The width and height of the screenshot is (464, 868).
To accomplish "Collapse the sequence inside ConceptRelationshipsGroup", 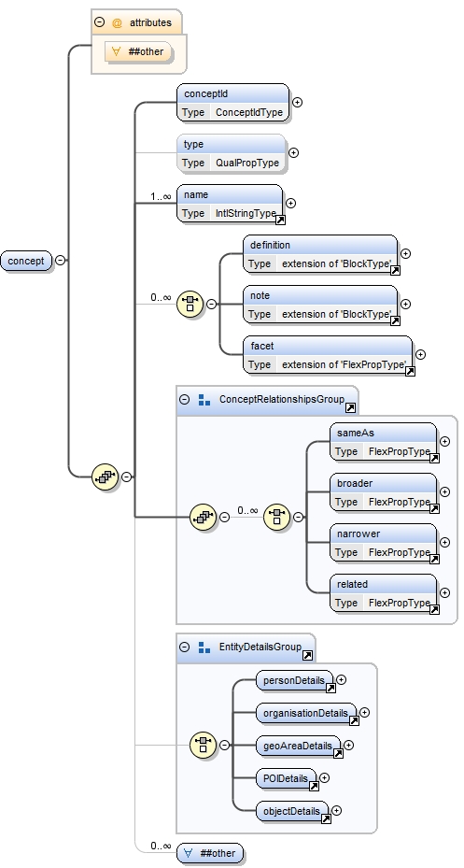I will click(x=225, y=517).
